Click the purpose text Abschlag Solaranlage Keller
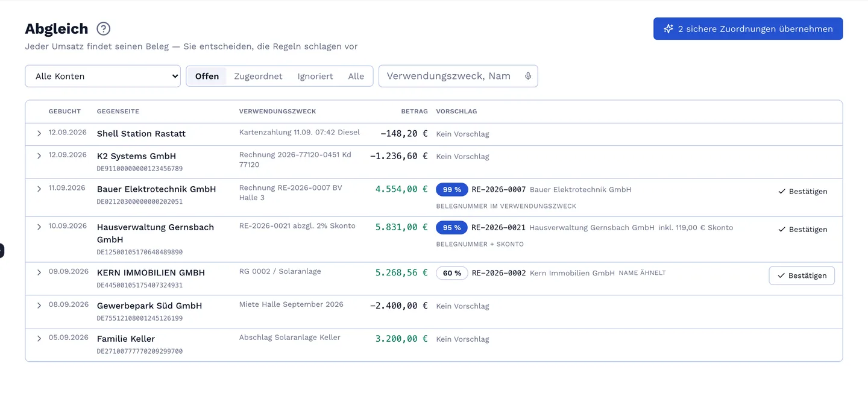 click(x=290, y=338)
